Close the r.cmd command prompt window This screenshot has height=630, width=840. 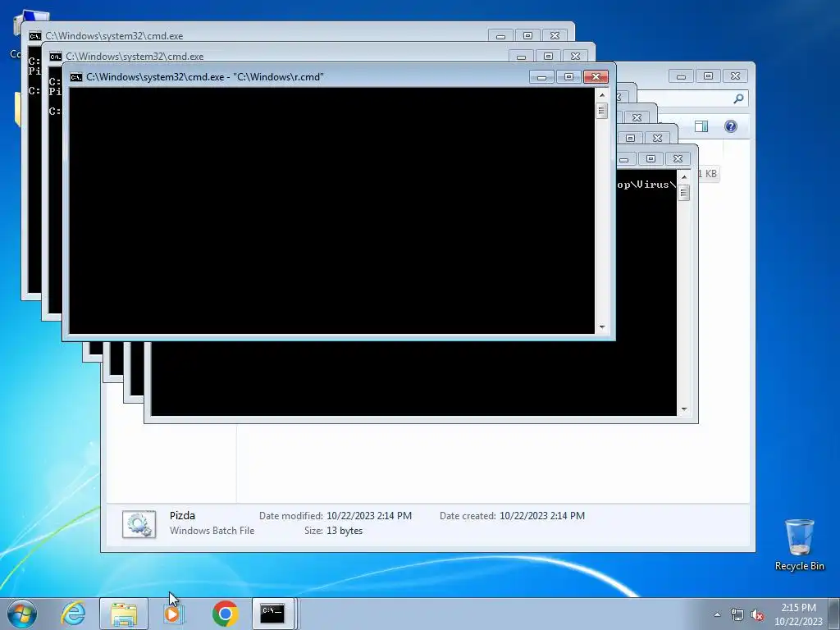pyautogui.click(x=596, y=77)
